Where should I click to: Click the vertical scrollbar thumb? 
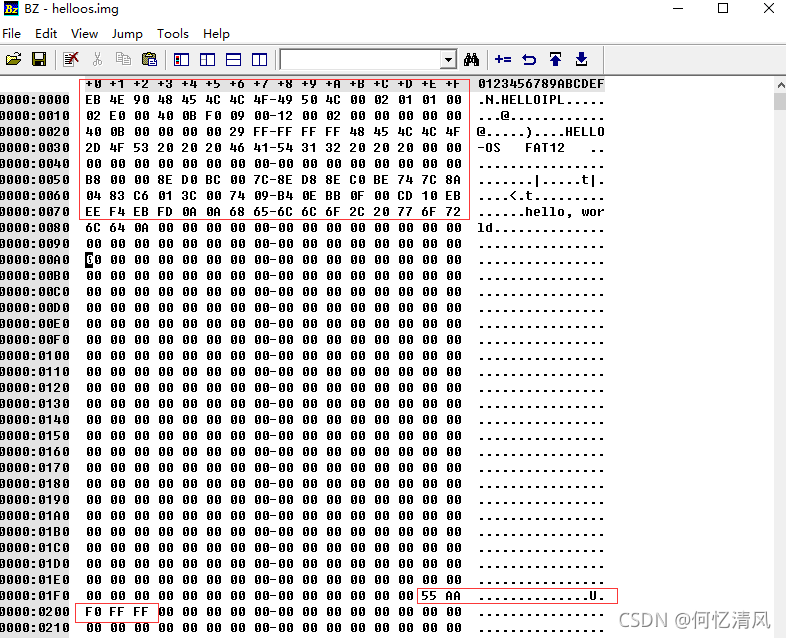click(780, 101)
